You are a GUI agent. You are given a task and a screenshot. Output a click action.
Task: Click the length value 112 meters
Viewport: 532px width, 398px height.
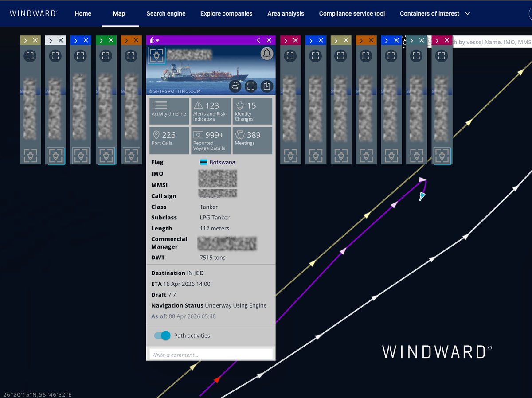pos(215,228)
